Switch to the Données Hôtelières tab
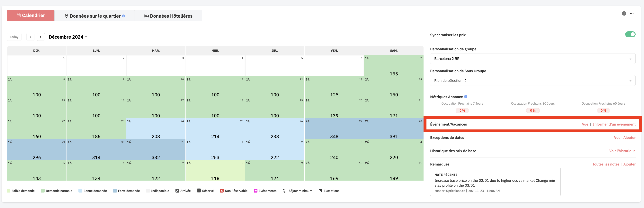 point(168,15)
